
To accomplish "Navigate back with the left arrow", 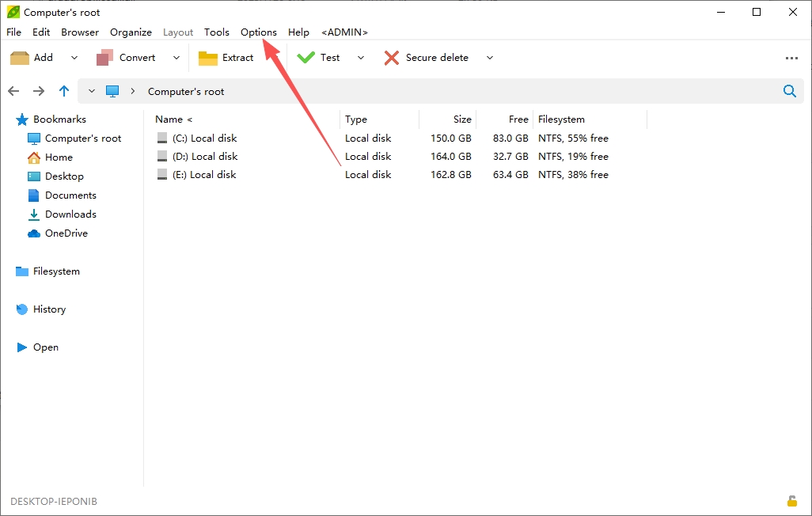I will (13, 91).
